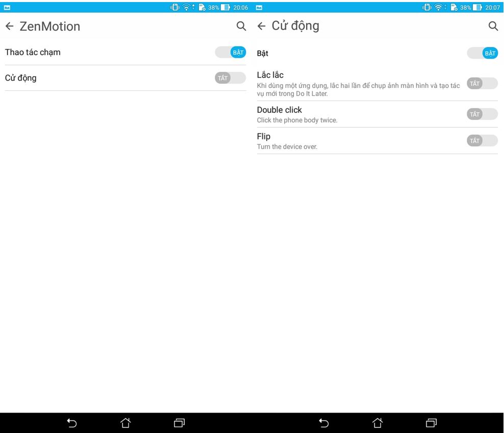Tap the 38% battery text beside 20:07
This screenshot has height=433, width=504.
tap(465, 7)
